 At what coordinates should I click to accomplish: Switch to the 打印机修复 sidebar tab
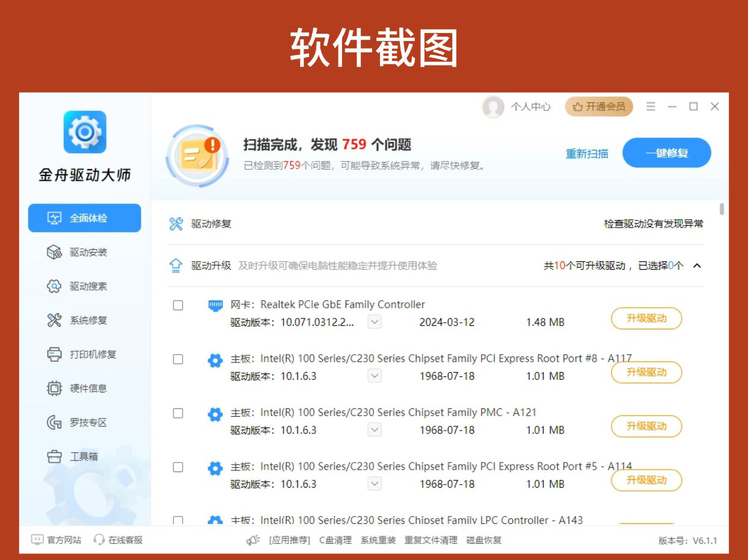[84, 354]
